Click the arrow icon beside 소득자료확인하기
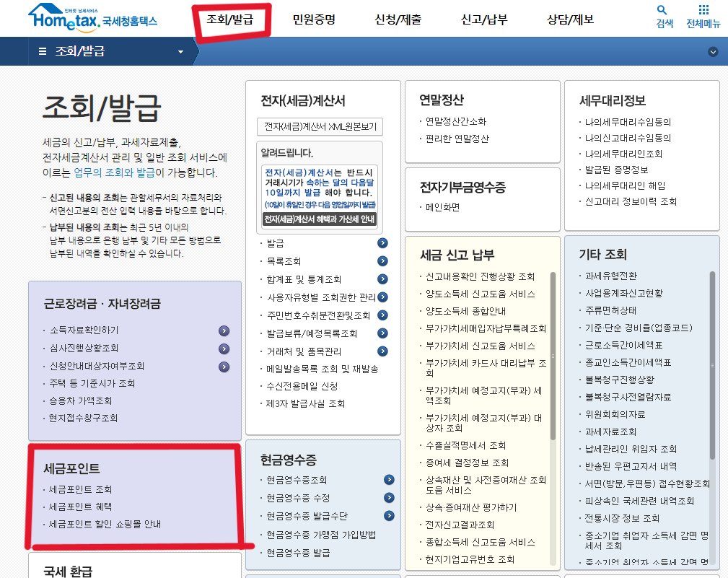 click(x=224, y=332)
